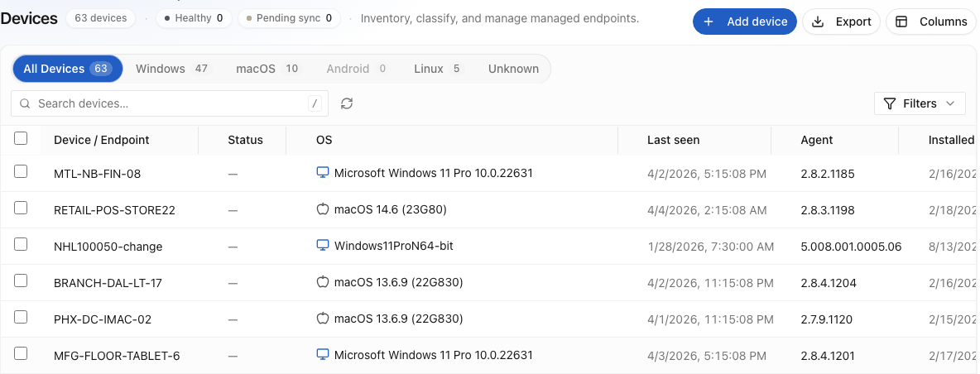Check the RETAIL-POS-STORE22 row checkbox
This screenshot has height=374, width=980.
click(21, 208)
